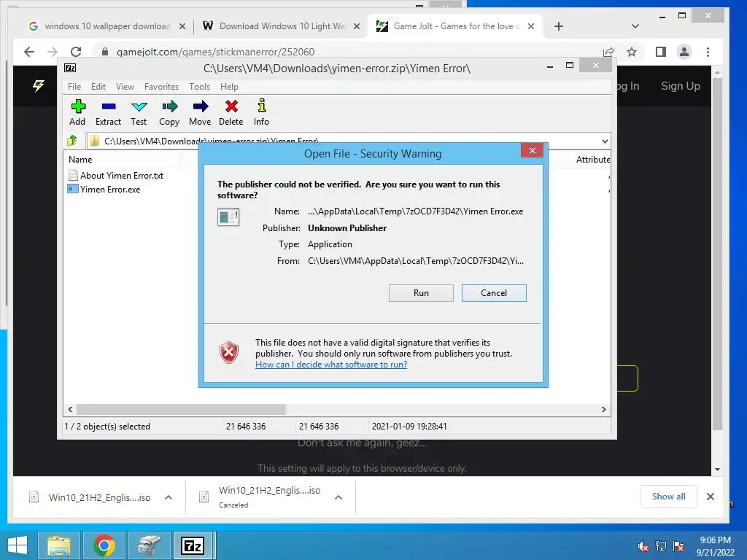Click the Game Jolt lightning logo

tap(38, 86)
